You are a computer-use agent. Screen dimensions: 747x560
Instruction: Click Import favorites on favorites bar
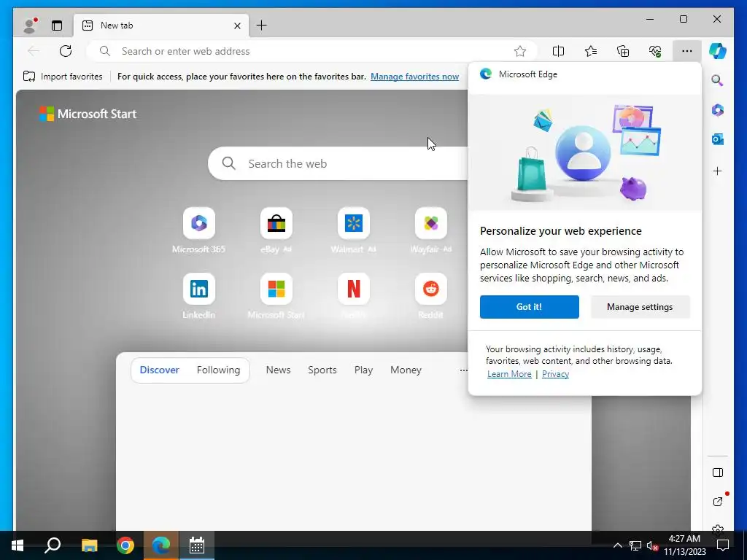[x=63, y=76]
